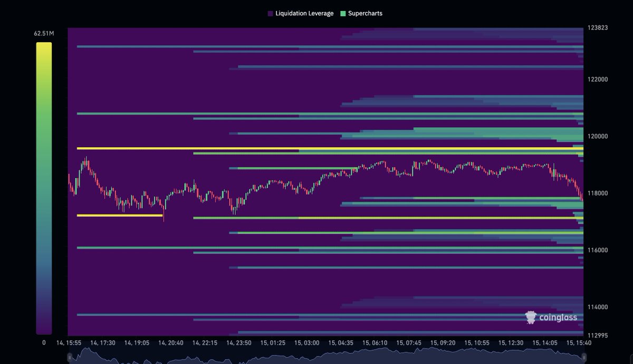Click the 15, 09:20 time axis label
Image resolution: width=633 pixels, height=364 pixels.
tap(443, 343)
